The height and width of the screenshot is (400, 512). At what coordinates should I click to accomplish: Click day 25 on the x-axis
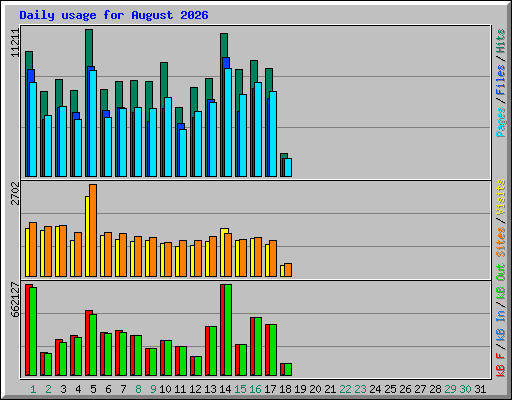point(390,389)
